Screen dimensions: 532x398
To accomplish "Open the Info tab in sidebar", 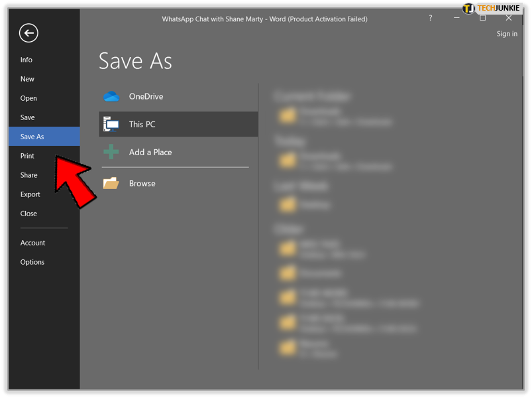I will point(27,60).
